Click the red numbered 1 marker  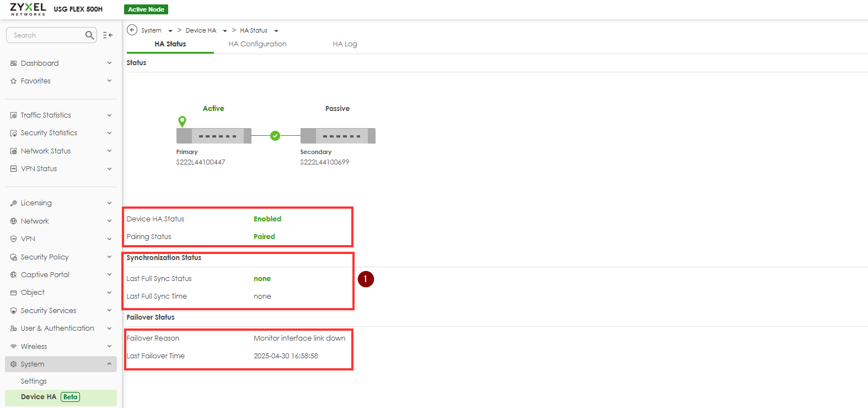pyautogui.click(x=366, y=279)
